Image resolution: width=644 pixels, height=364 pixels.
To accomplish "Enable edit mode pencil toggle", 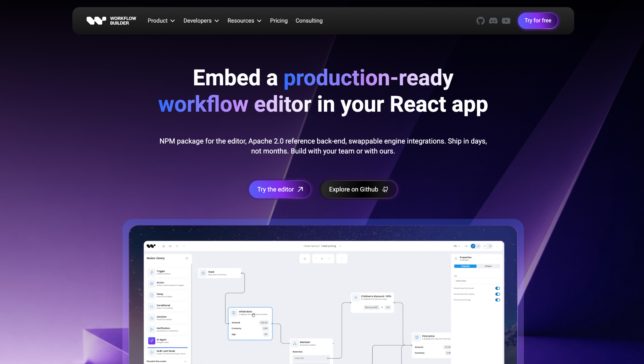I will pos(473,246).
